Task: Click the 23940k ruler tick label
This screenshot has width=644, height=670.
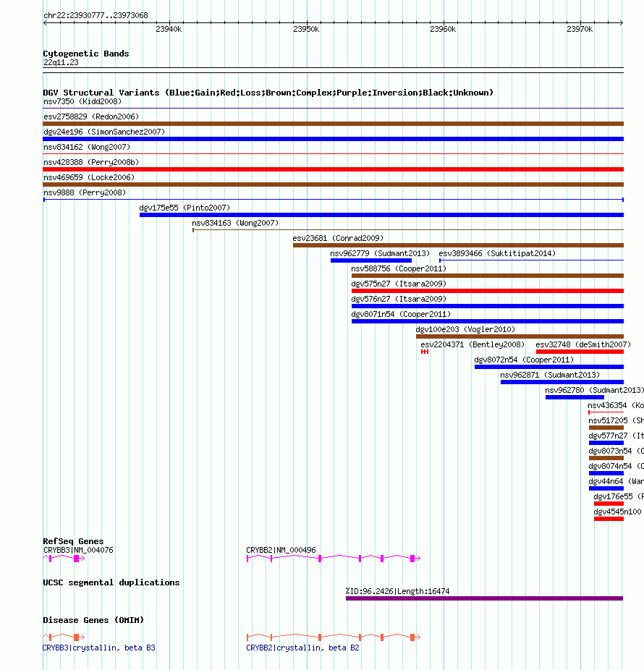Action: 169,29
